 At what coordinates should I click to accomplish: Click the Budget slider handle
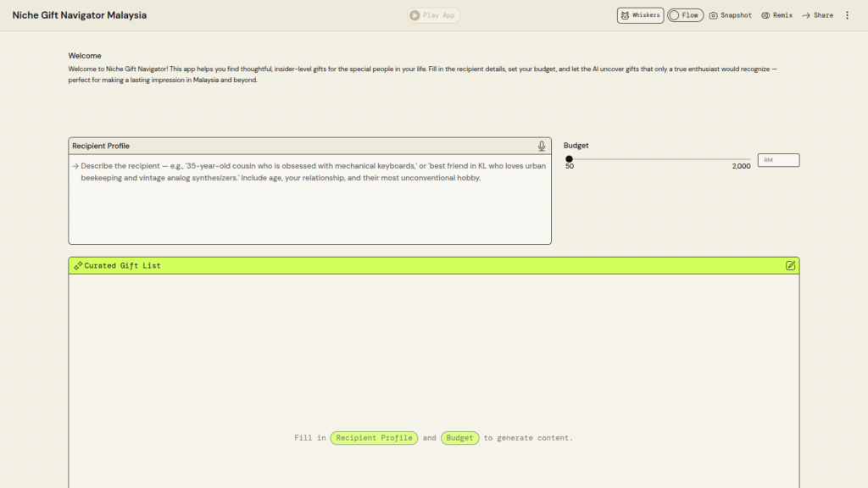pyautogui.click(x=570, y=158)
